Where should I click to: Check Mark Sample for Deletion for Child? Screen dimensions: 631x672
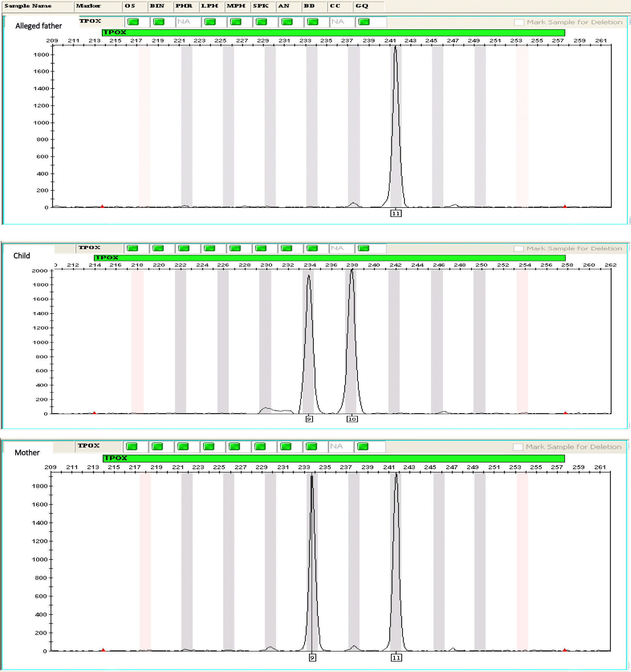tap(519, 249)
